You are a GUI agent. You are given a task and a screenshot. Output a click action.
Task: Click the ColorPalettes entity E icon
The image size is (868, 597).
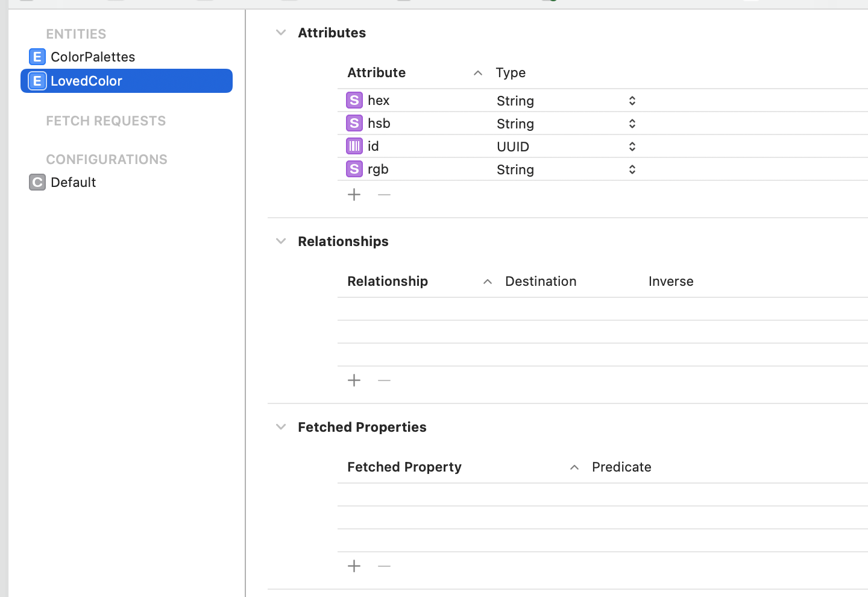click(x=37, y=57)
